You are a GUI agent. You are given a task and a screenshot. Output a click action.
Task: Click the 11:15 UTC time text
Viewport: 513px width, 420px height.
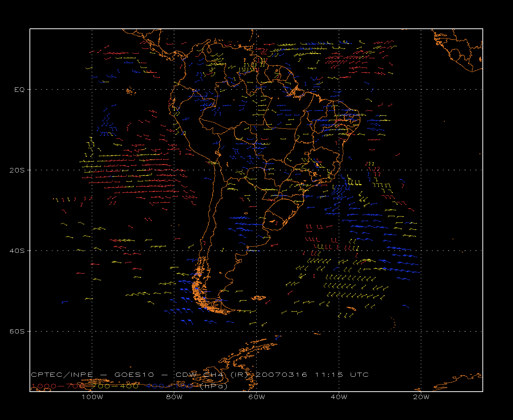[342, 375]
